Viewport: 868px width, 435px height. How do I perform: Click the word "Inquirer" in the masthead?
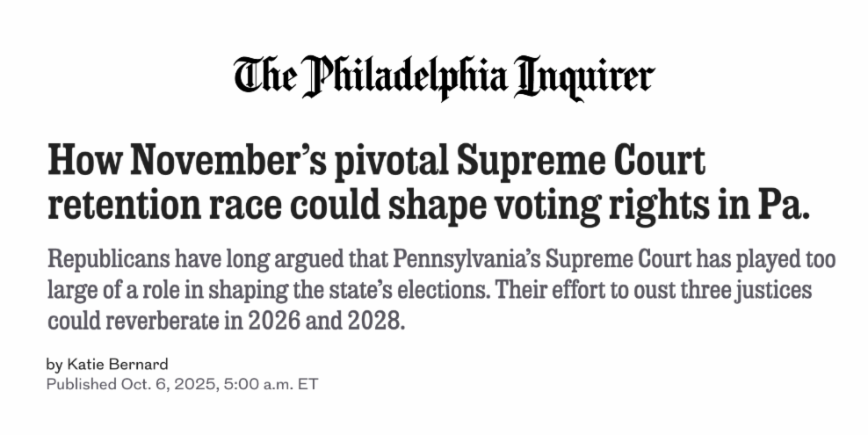tap(586, 76)
